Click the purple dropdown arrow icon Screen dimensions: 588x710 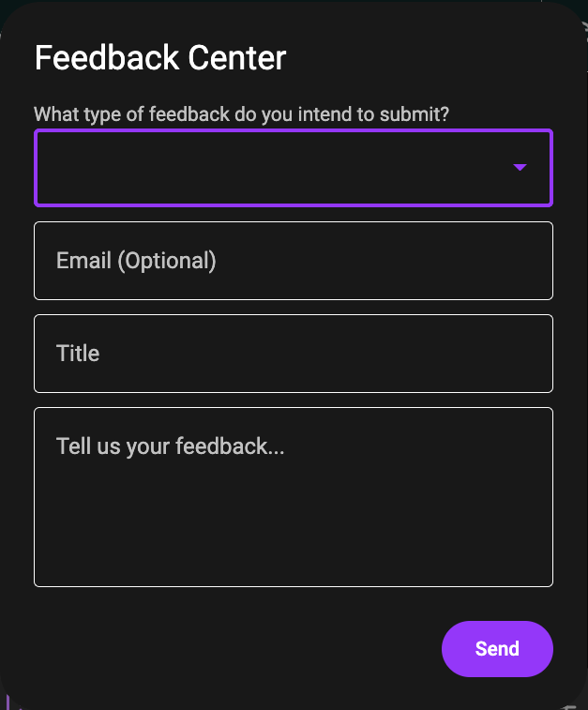[520, 168]
